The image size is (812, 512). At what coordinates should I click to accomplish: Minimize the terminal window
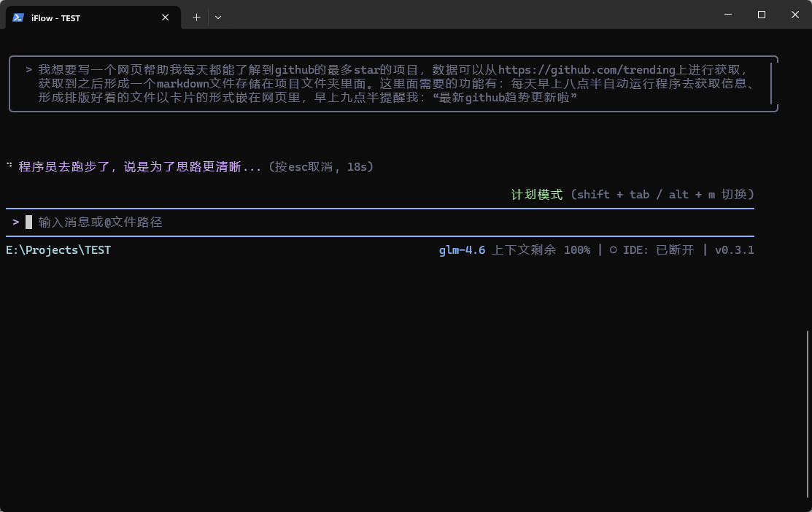[728, 15]
